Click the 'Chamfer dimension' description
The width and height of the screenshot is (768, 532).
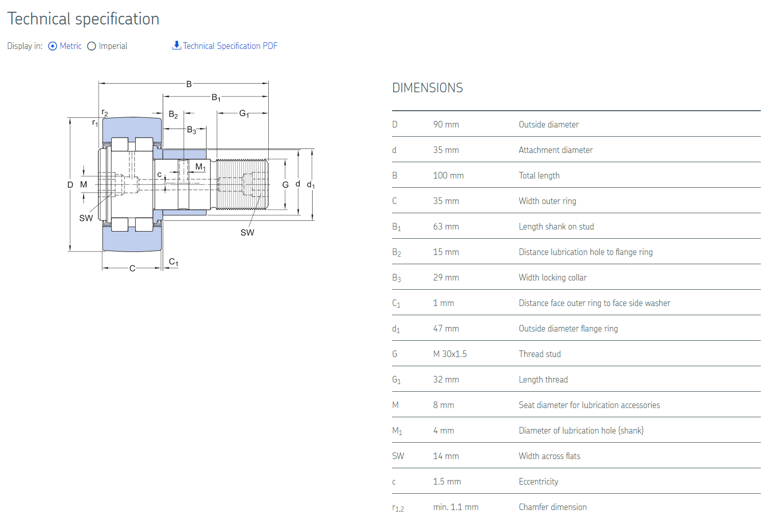click(552, 507)
